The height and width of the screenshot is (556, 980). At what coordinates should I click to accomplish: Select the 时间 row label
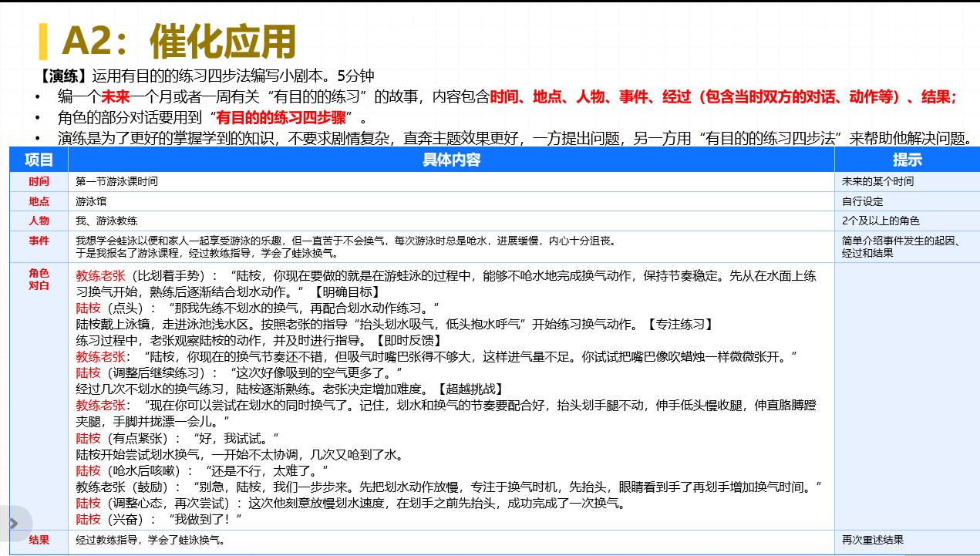click(x=39, y=181)
